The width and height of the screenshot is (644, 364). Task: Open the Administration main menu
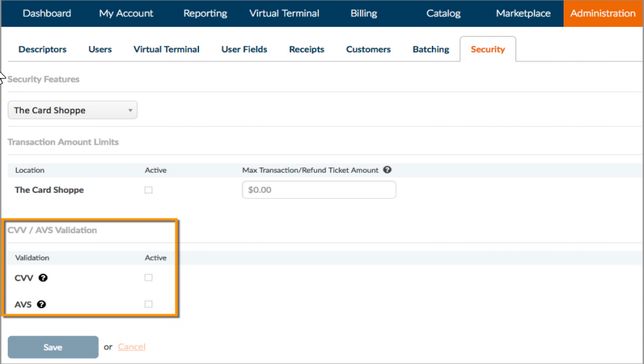coord(603,13)
